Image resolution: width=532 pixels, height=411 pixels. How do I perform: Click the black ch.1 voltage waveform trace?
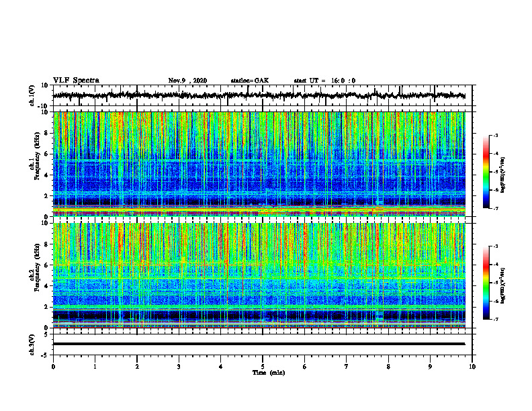point(259,95)
